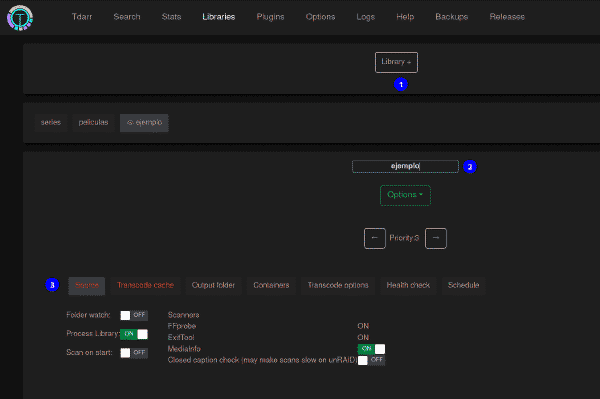
Task: Switch to the Output folder tab
Action: [213, 285]
